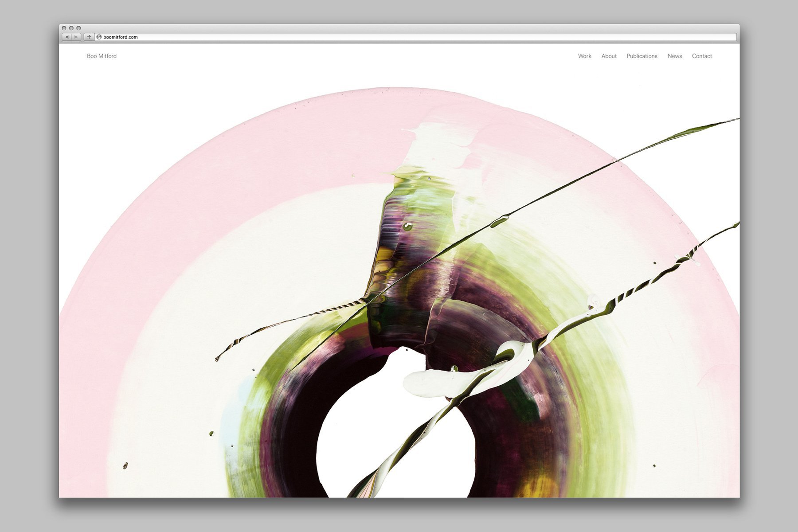The width and height of the screenshot is (798, 532).
Task: Navigate to Publications
Action: coord(642,56)
